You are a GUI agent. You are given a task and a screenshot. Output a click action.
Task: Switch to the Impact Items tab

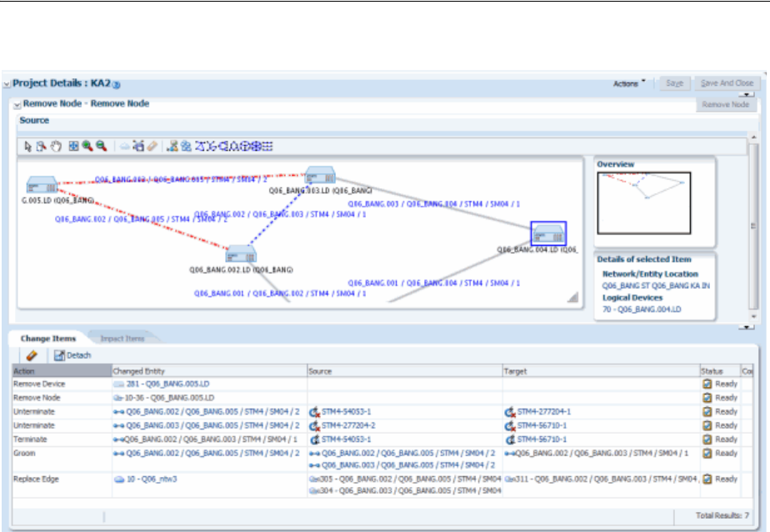click(x=122, y=339)
